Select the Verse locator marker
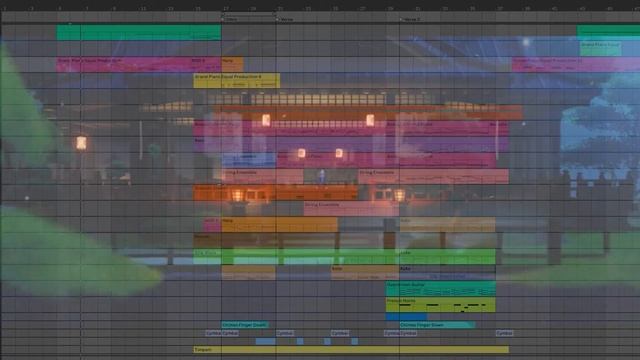This screenshot has height=360, width=640. point(284,19)
